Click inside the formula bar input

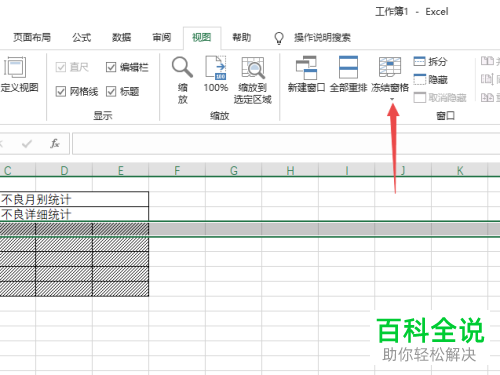coord(286,144)
